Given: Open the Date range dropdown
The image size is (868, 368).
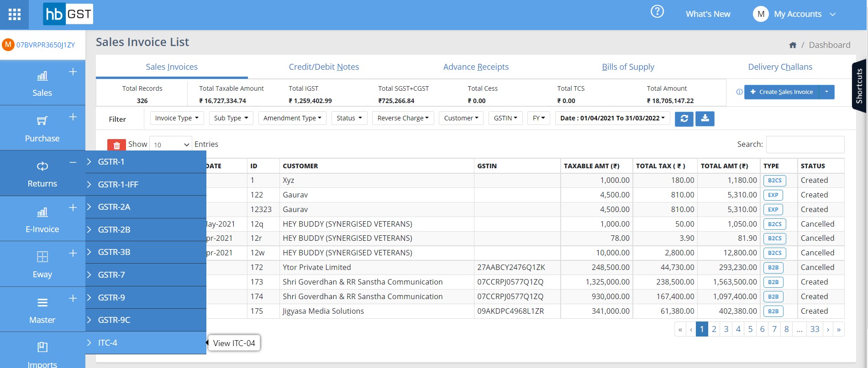Looking at the screenshot, I should (613, 118).
